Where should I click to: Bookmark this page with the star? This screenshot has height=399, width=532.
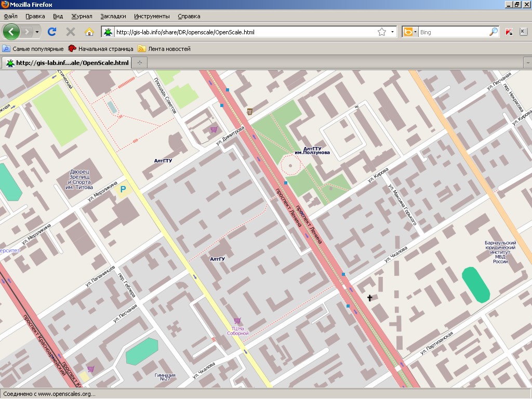click(x=382, y=32)
